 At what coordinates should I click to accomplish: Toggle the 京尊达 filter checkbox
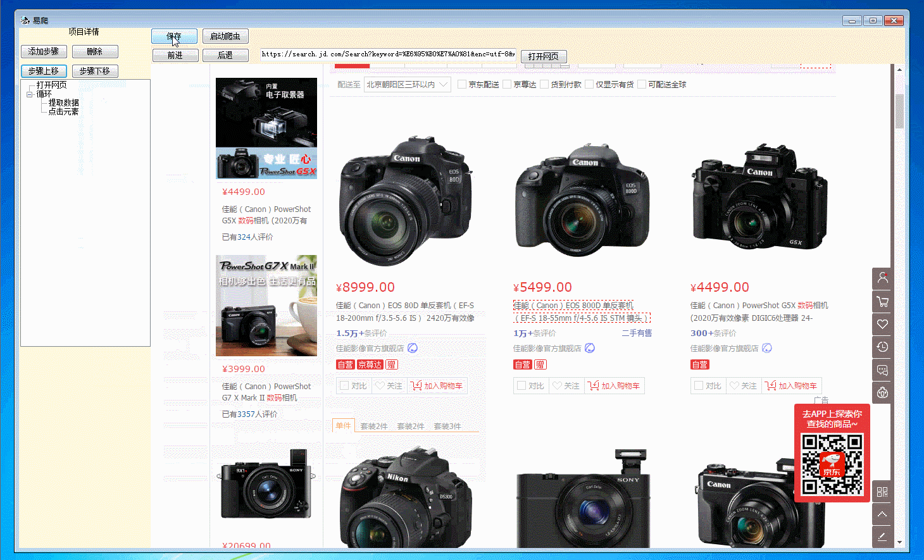click(507, 84)
